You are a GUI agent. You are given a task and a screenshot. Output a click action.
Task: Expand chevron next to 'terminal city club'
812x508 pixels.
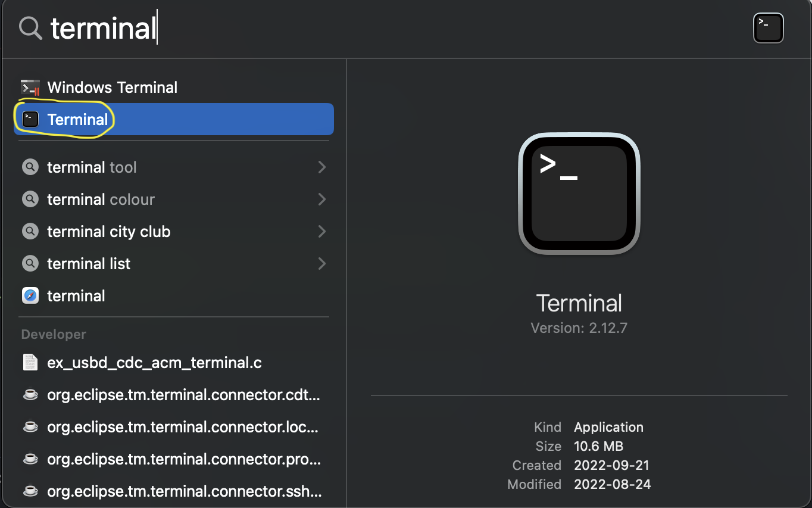322,232
